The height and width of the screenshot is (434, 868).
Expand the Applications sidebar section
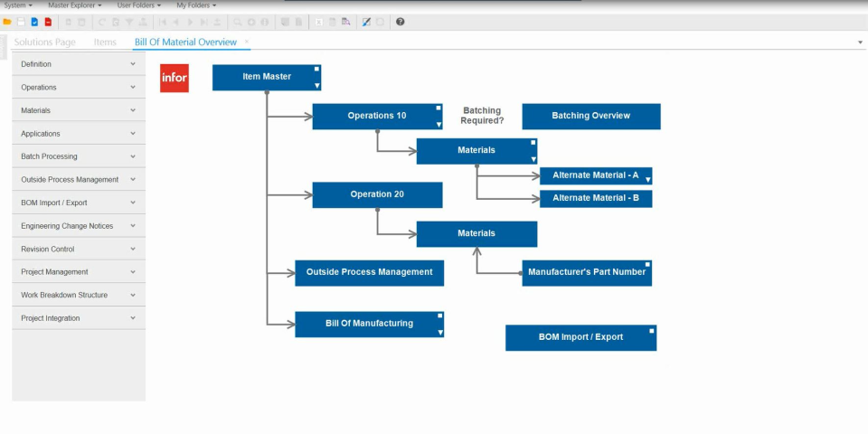click(x=79, y=134)
